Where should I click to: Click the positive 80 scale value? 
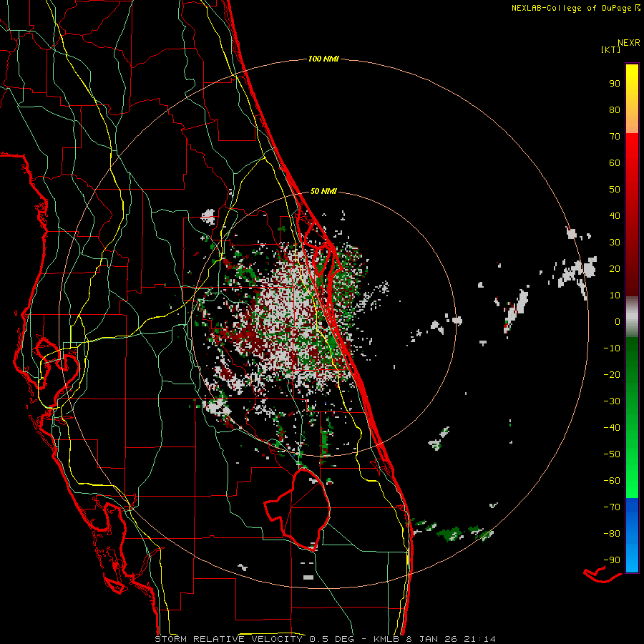[615, 110]
